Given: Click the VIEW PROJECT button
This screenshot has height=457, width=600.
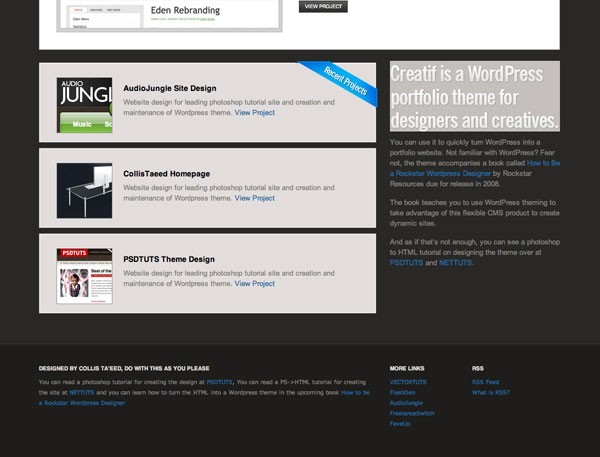Looking at the screenshot, I should click(323, 7).
